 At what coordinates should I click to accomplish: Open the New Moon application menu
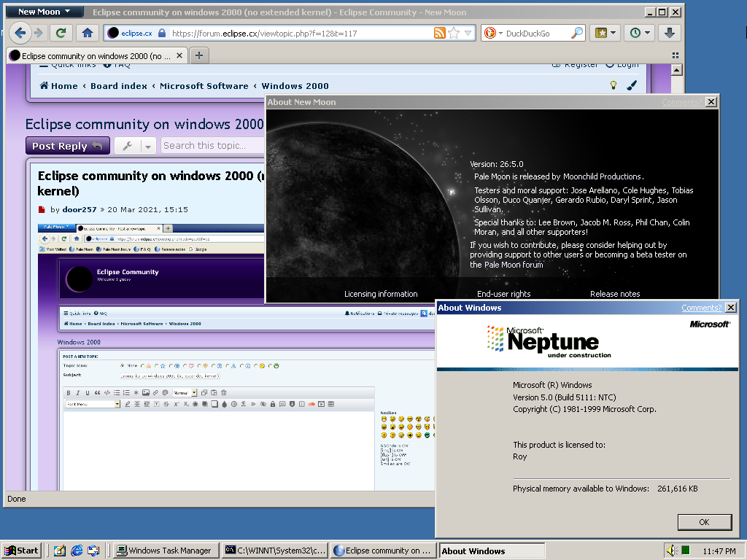[44, 12]
